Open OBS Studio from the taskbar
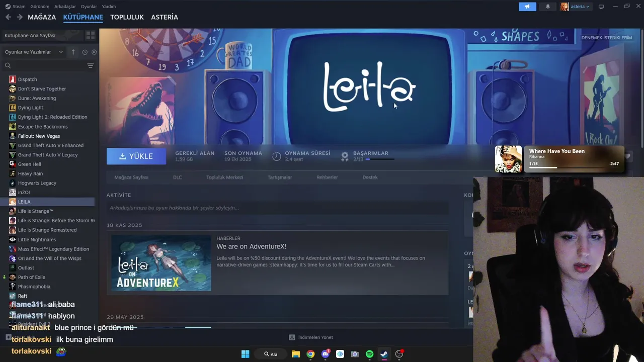The image size is (644, 362). pyautogui.click(x=399, y=354)
